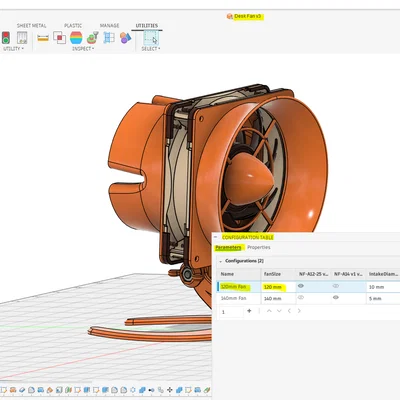Click the last green feature in timeline
Screen dimensions: 400x400
coord(207,390)
